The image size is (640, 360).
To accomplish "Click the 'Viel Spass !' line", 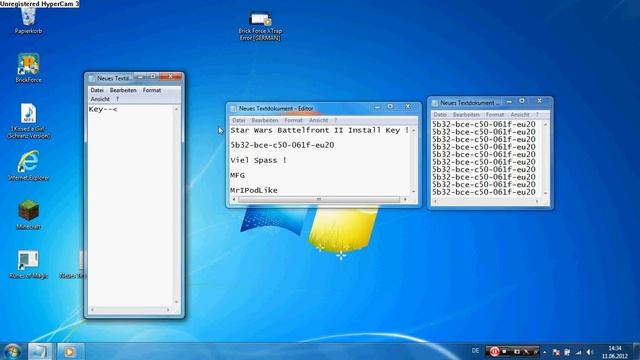I will [x=258, y=160].
